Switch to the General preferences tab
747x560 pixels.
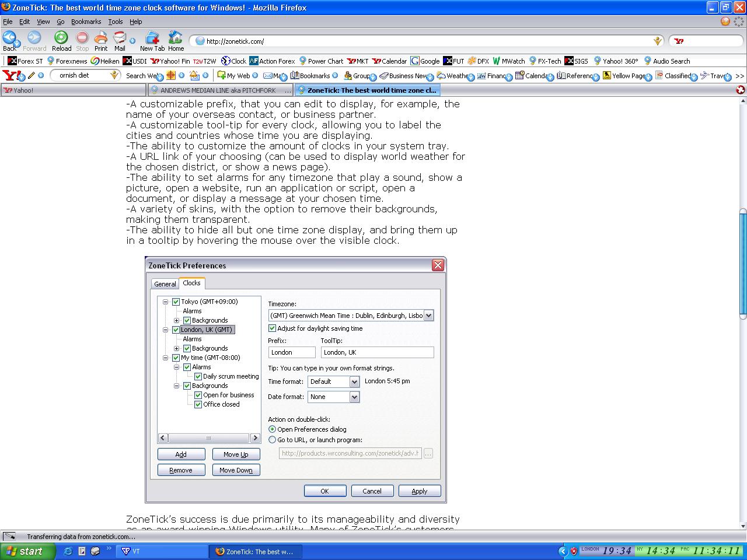point(165,283)
